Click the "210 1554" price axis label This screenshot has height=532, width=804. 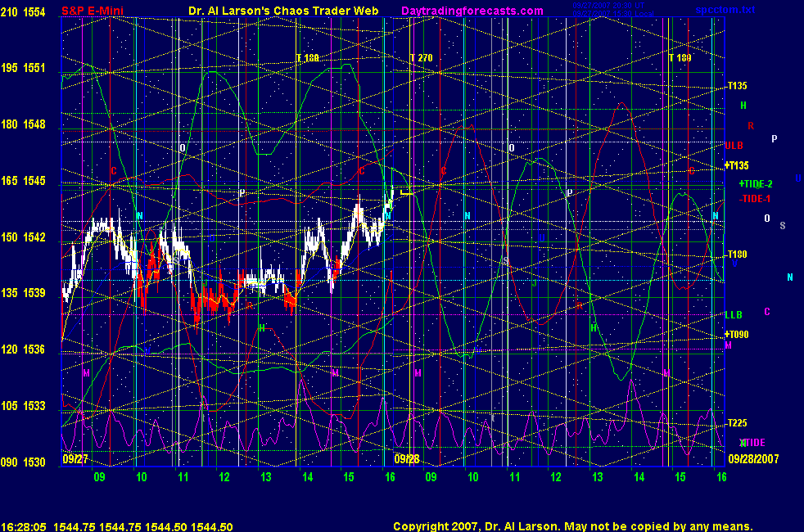(23, 11)
